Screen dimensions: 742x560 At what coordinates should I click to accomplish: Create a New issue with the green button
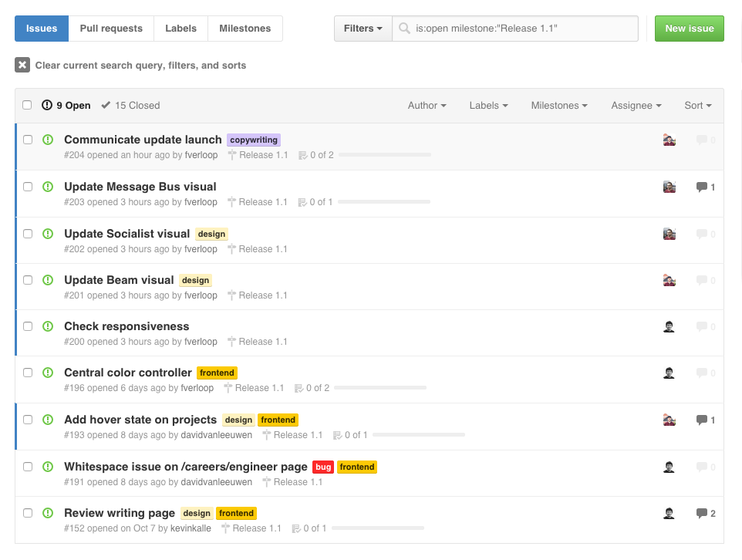coord(690,29)
